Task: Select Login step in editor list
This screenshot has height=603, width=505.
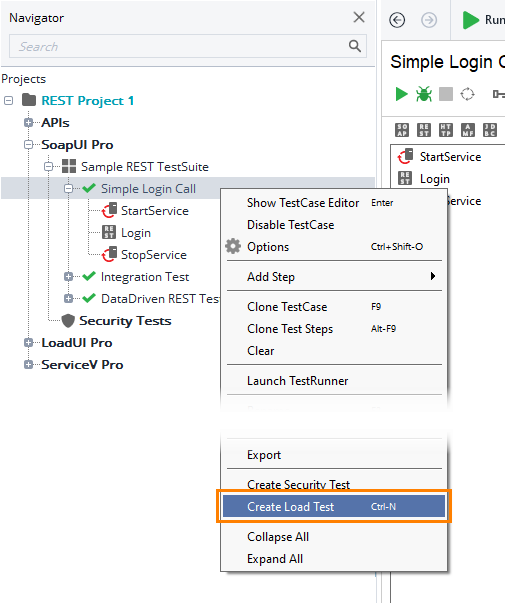Action: pos(435,179)
